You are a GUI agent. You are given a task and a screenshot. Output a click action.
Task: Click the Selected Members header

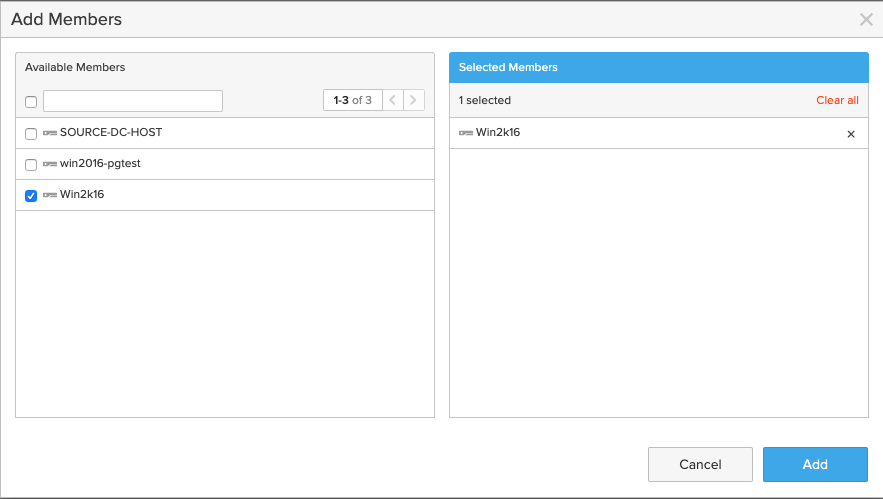click(x=508, y=67)
